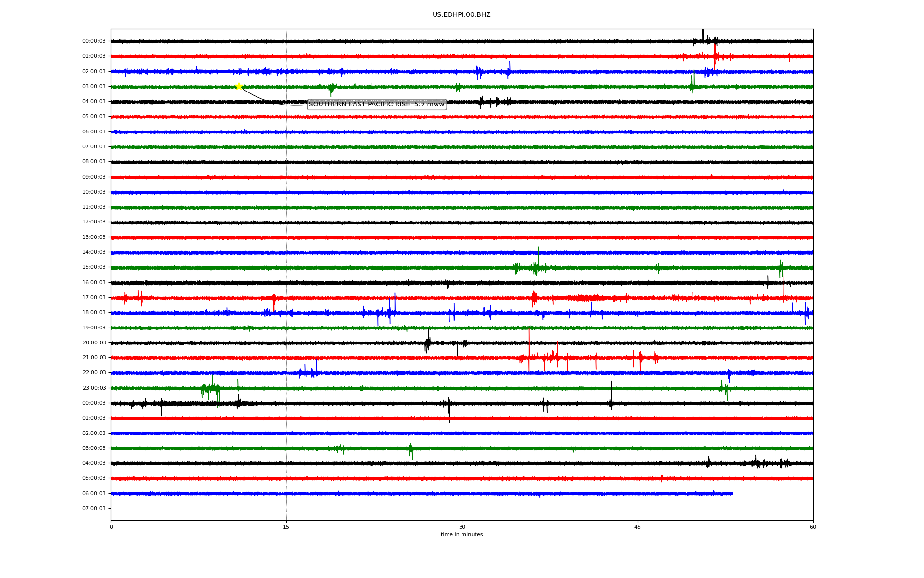This screenshot has height=578, width=924.
Task: Click the plot title US.EDHPI.00.BHZ
Action: click(x=462, y=15)
